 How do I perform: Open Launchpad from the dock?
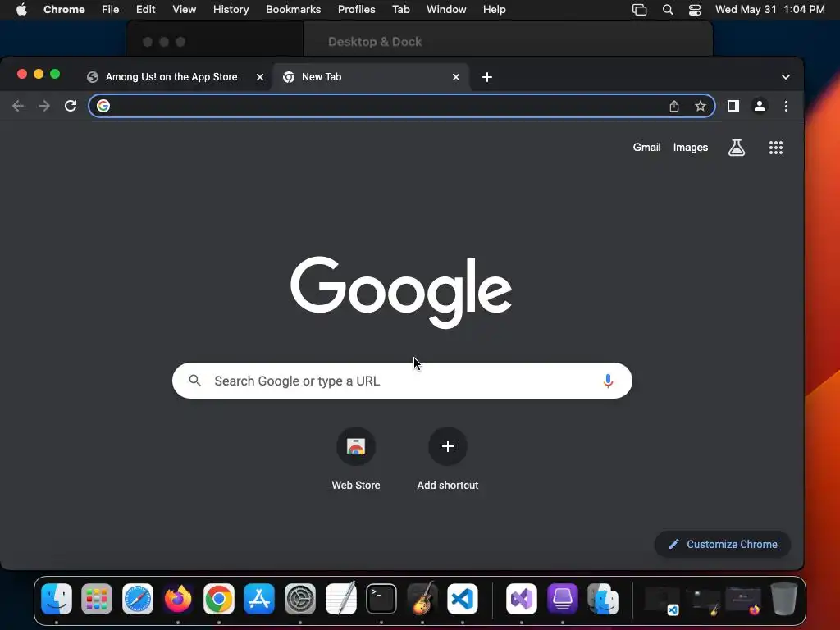click(97, 599)
